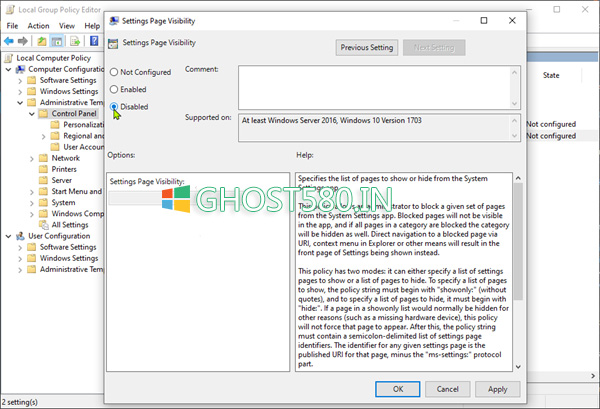Click the State column header

(551, 75)
